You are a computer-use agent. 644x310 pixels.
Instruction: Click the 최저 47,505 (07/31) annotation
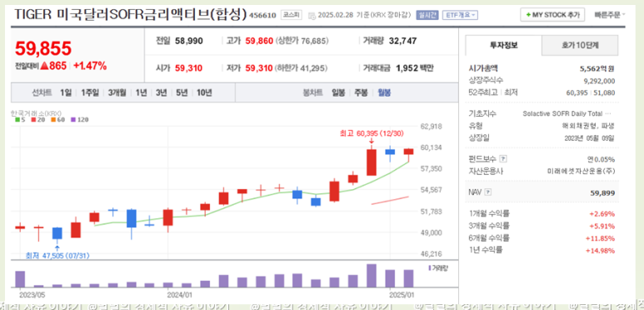pos(57,256)
